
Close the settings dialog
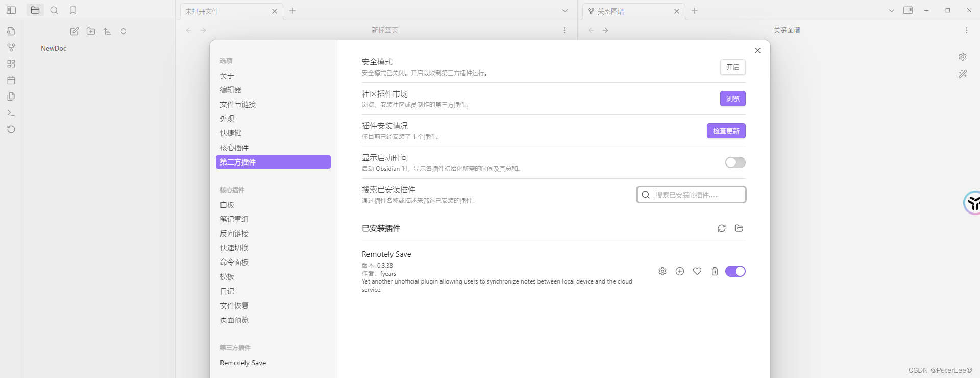coord(758,50)
